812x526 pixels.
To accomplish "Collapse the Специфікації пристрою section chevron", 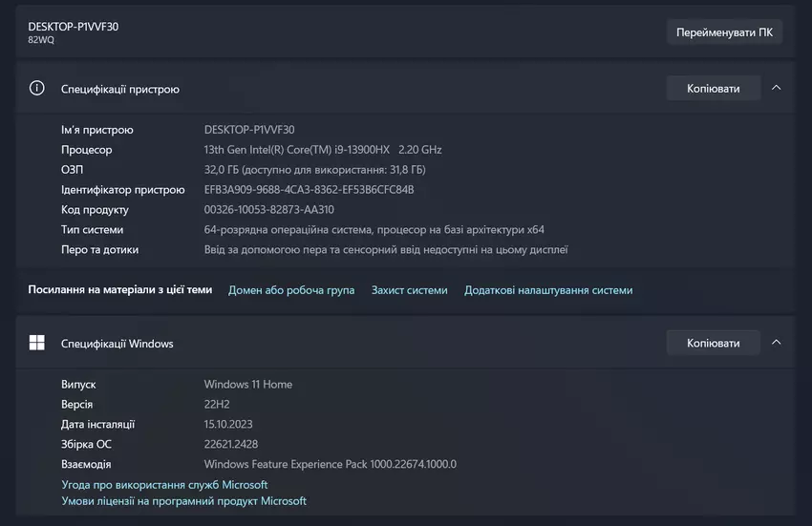I will 776,88.
